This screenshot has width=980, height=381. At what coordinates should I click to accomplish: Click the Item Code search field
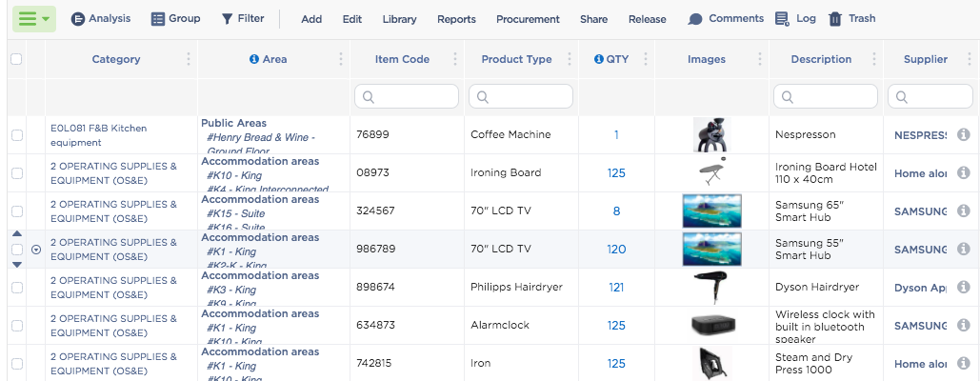[407, 96]
